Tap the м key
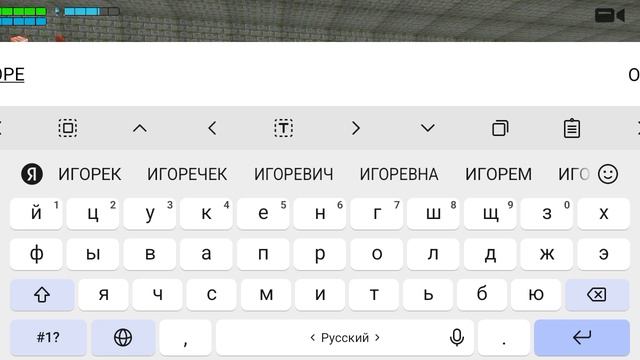The image size is (640, 360). (x=266, y=294)
